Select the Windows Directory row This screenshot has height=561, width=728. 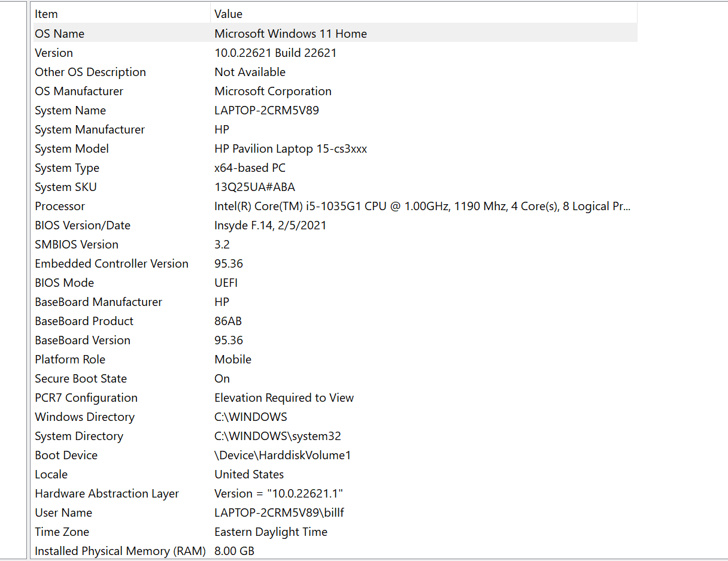point(180,416)
